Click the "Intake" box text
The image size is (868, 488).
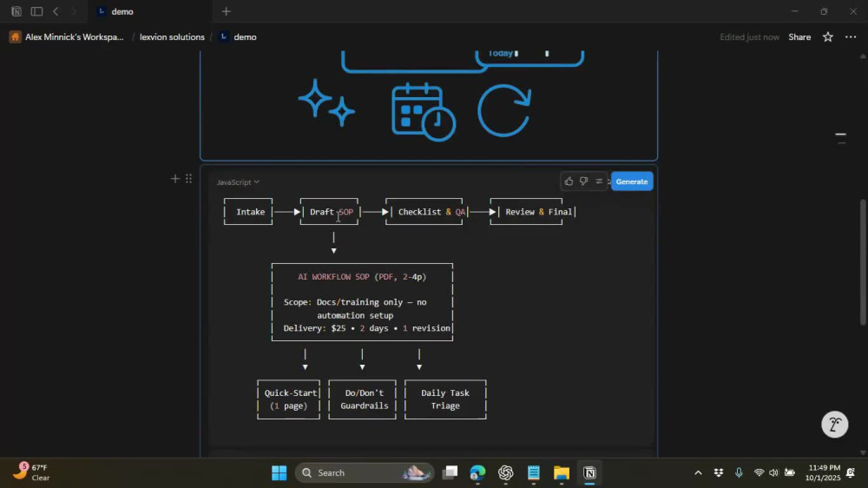[x=250, y=212]
